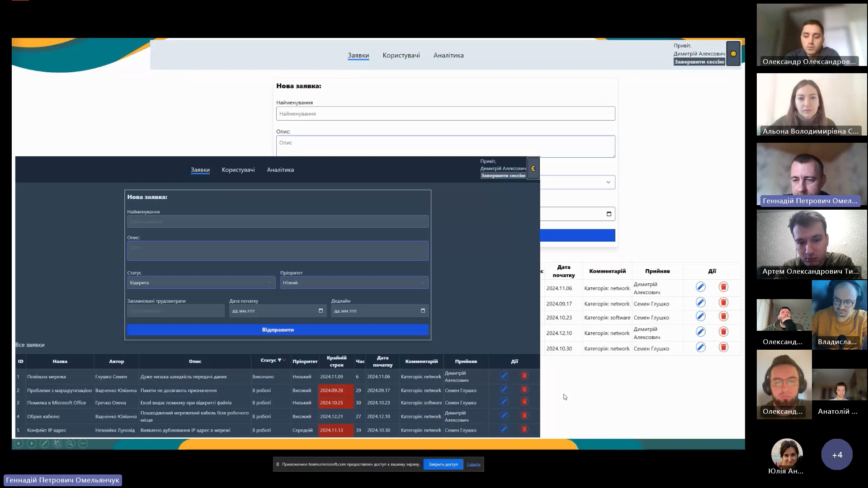This screenshot has height=488, width=868.
Task: Toggle the sun theme switch in light header
Action: point(733,54)
